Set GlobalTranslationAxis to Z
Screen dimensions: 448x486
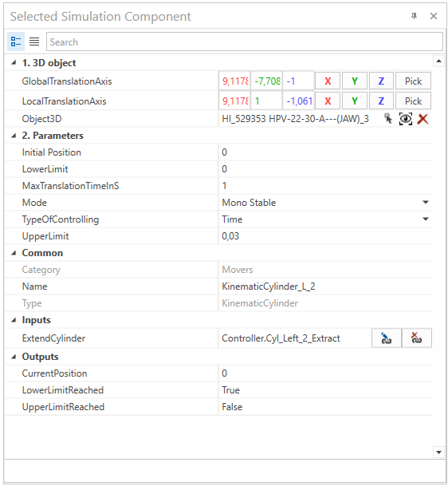tap(381, 81)
